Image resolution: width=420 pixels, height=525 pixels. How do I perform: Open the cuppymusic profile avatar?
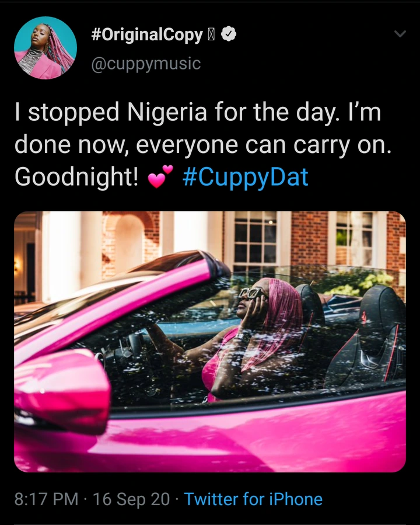45,48
